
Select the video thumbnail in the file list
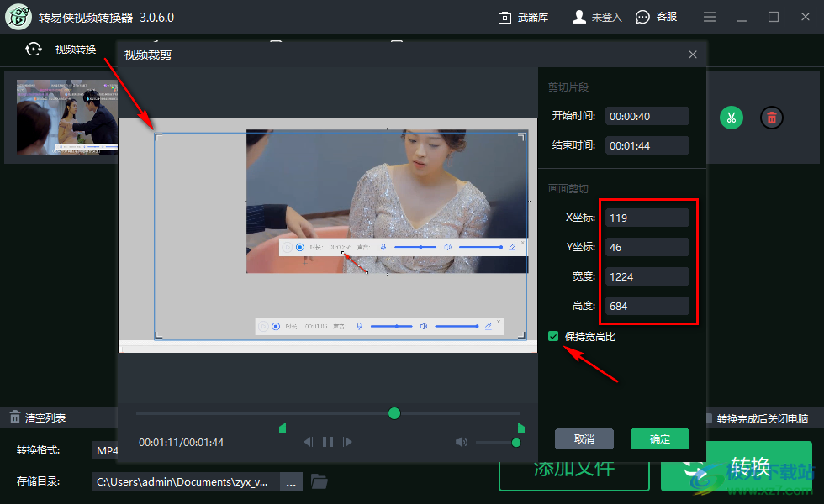[67, 117]
